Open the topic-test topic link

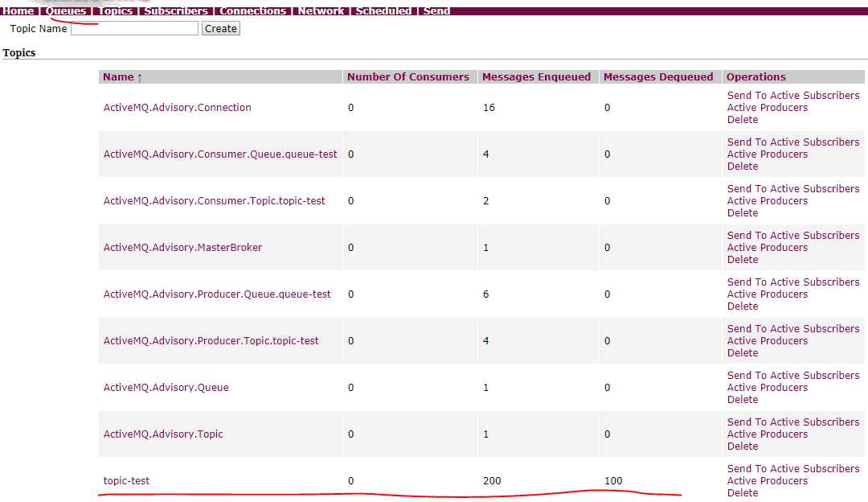pos(126,480)
